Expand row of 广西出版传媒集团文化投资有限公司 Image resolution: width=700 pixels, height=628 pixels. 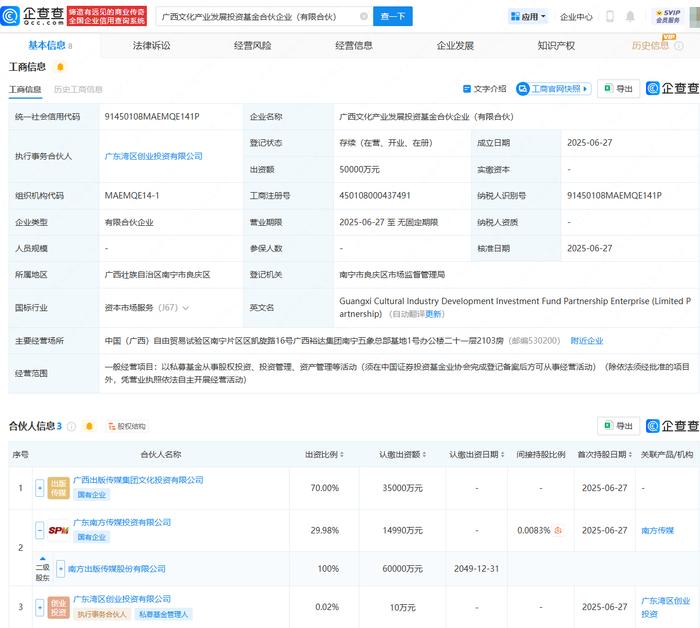[x=40, y=488]
